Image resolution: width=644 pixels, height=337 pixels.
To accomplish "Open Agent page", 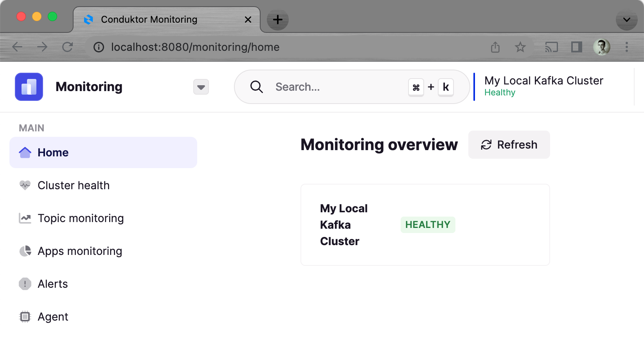I will click(x=103, y=317).
